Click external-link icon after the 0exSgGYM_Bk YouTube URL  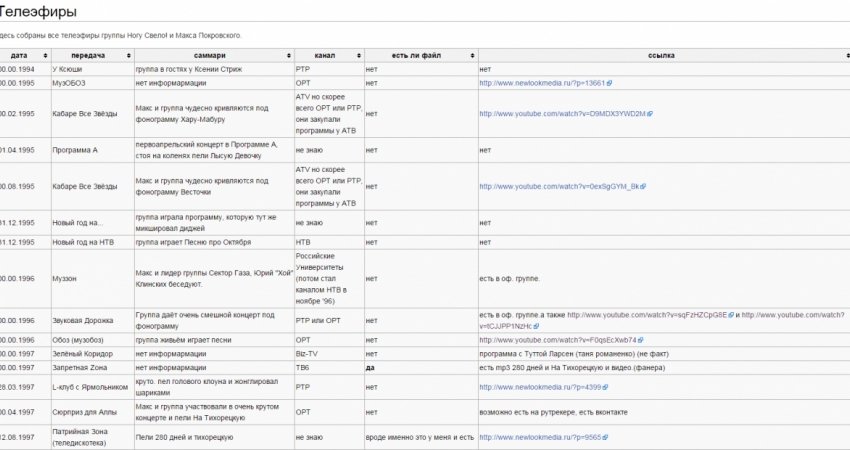pyautogui.click(x=650, y=187)
